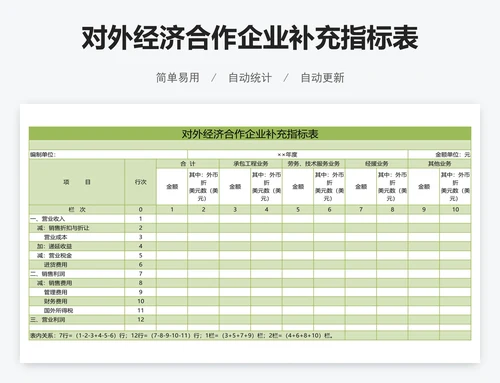Click the 行次 header cell
Viewport: 500px width, 383px height.
(x=140, y=182)
